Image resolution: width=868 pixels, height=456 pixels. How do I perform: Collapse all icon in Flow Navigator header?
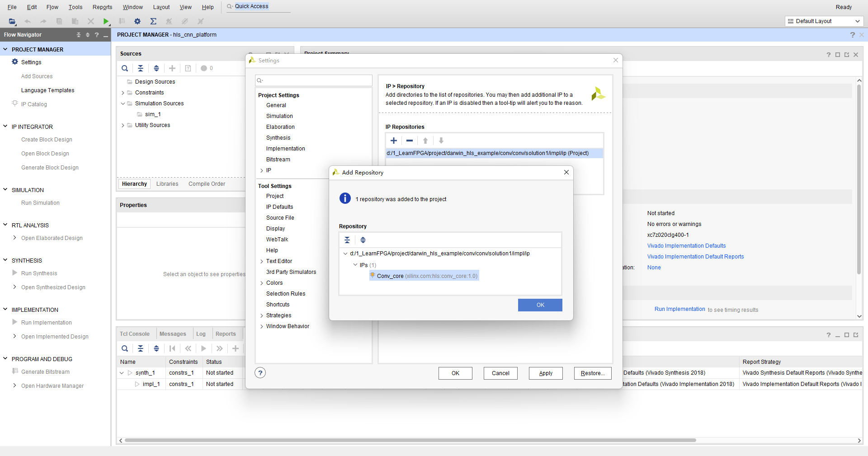click(79, 35)
